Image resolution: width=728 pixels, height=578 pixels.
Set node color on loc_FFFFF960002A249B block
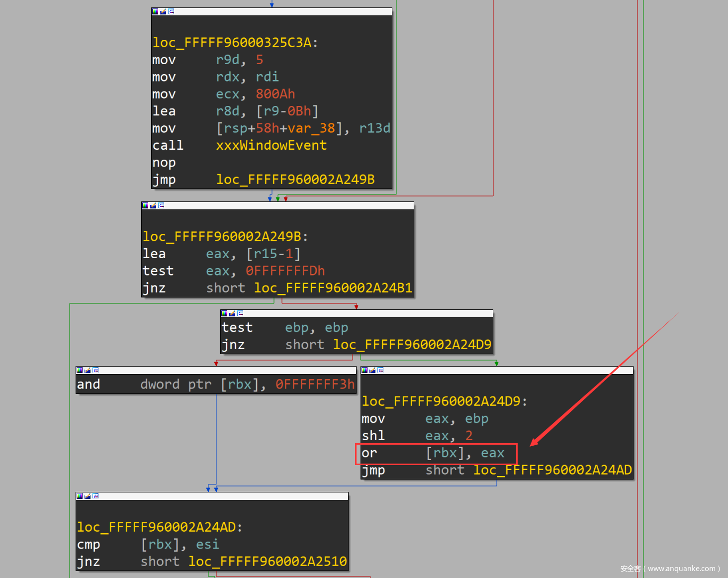(x=145, y=205)
